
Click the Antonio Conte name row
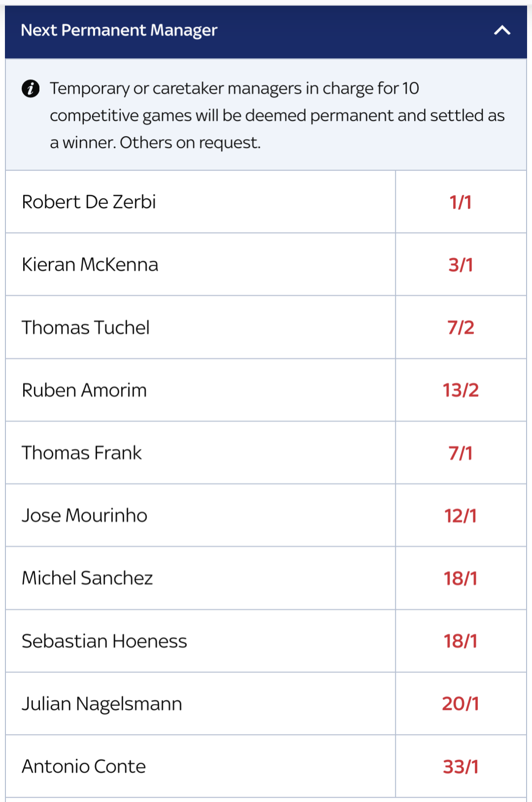coord(200,766)
